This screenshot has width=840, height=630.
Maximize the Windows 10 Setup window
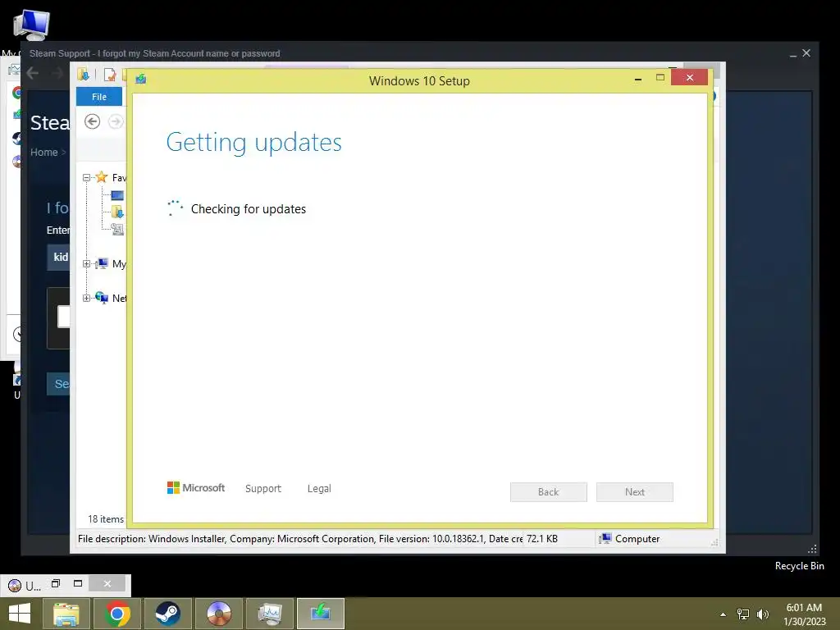660,78
